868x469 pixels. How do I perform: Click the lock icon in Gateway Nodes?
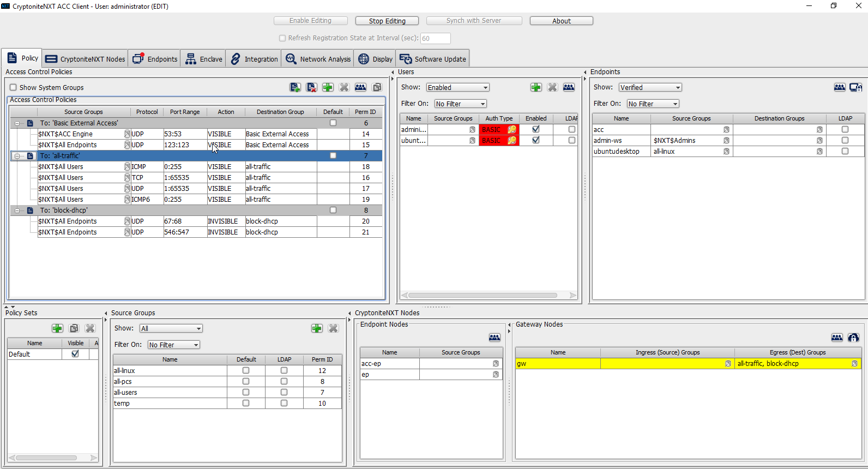tap(853, 338)
